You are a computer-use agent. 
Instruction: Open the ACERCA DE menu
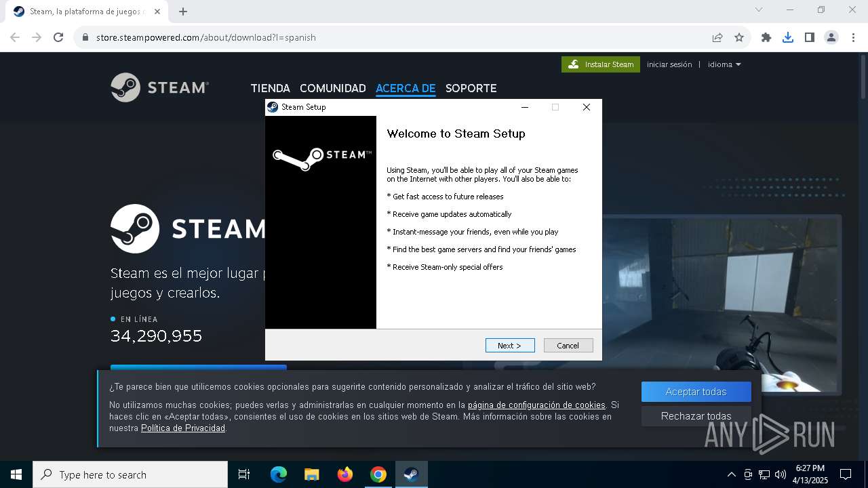[406, 88]
